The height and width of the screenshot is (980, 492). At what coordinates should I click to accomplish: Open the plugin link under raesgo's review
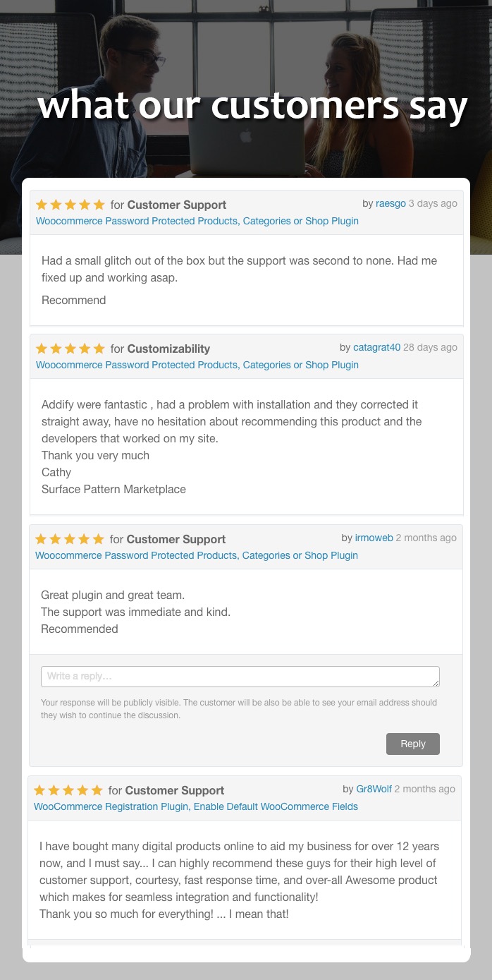coord(197,221)
